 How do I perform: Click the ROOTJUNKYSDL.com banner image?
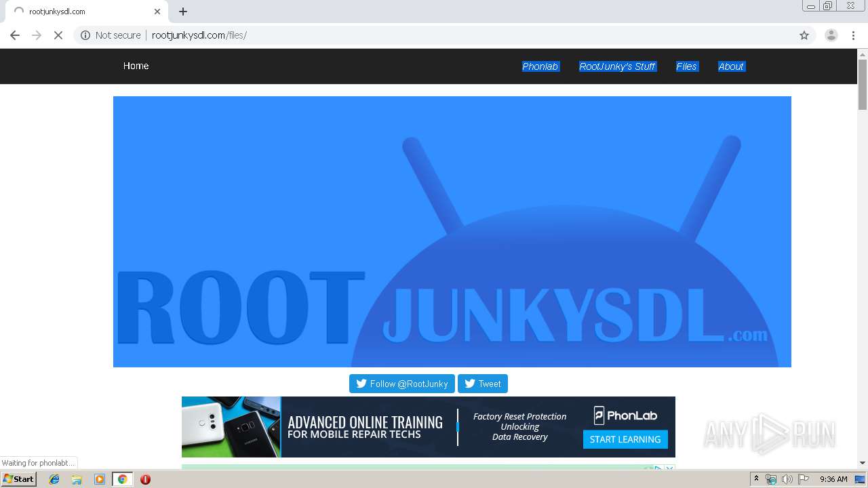pyautogui.click(x=452, y=232)
